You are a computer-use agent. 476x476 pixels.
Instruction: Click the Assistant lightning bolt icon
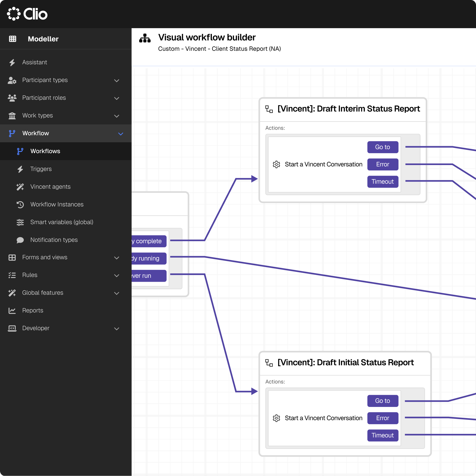click(12, 62)
